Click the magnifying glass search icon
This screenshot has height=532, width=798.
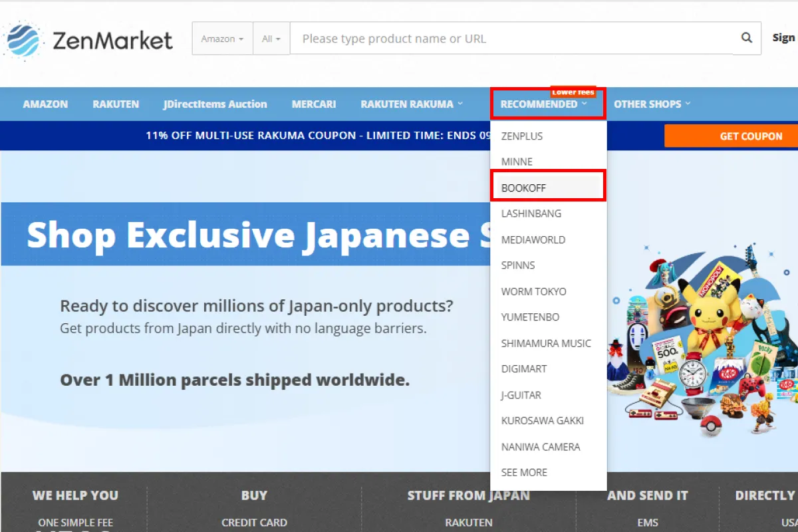[x=747, y=39]
